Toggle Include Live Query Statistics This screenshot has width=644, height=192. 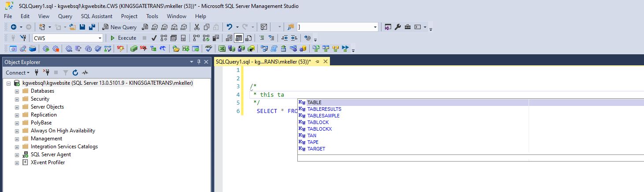[206, 38]
